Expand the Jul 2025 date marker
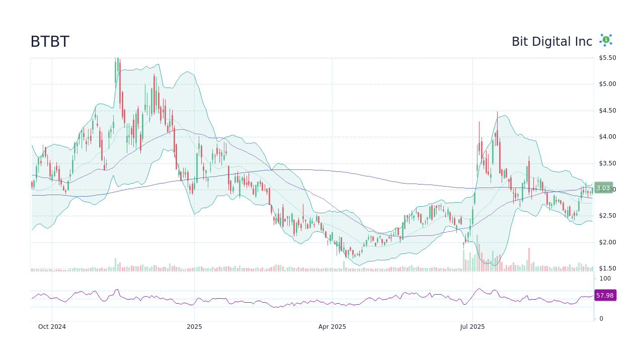This screenshot has width=644, height=362. tap(473, 326)
